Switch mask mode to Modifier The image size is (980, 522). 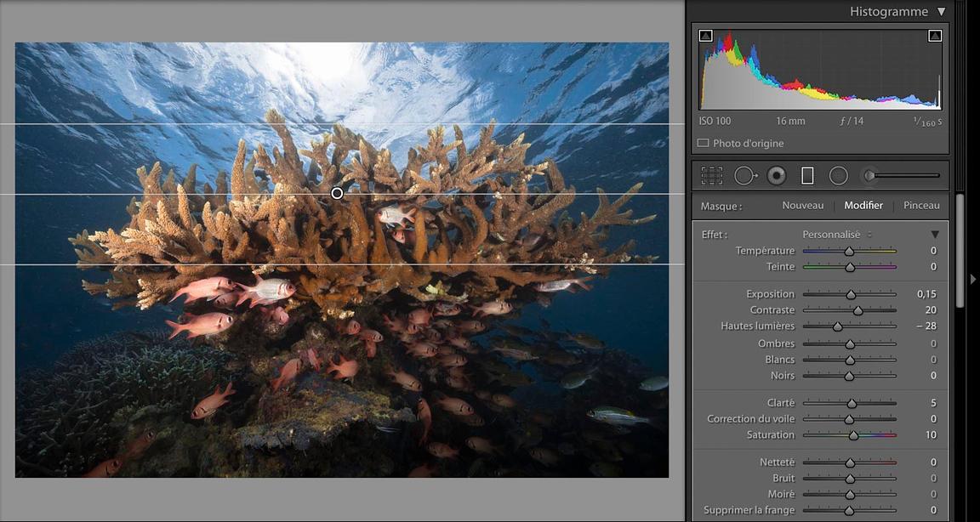(x=863, y=206)
